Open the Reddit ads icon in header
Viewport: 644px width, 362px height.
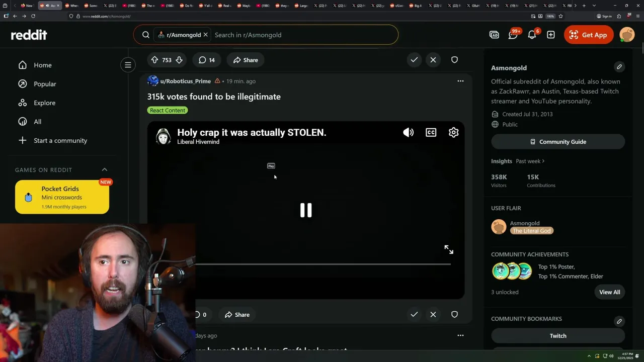494,35
